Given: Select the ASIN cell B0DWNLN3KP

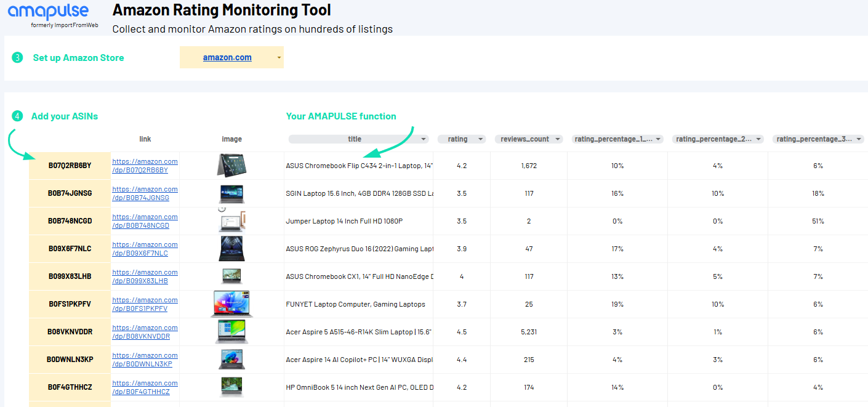Looking at the screenshot, I should click(70, 360).
